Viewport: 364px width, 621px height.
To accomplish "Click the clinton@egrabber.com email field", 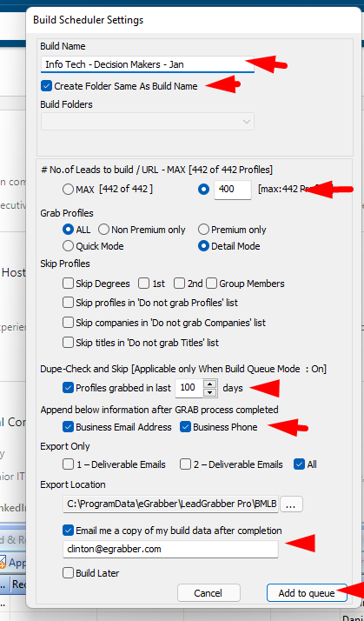I will pyautogui.click(x=170, y=550).
